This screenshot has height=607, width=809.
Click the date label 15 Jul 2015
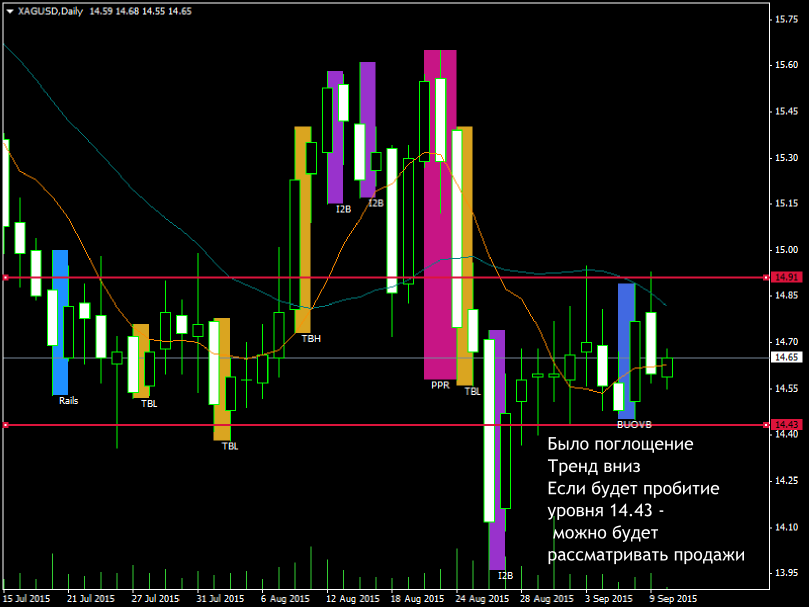(x=27, y=599)
